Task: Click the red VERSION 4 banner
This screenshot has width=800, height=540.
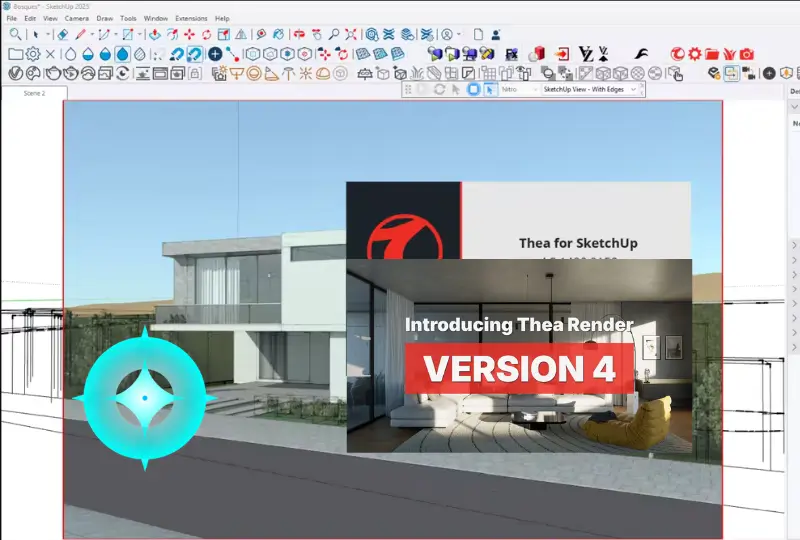Action: click(519, 368)
